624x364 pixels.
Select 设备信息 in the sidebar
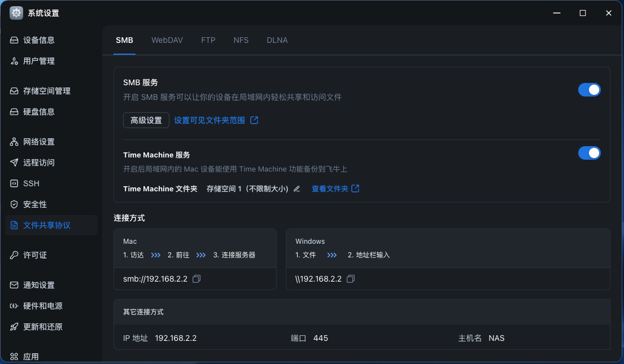pyautogui.click(x=51, y=40)
